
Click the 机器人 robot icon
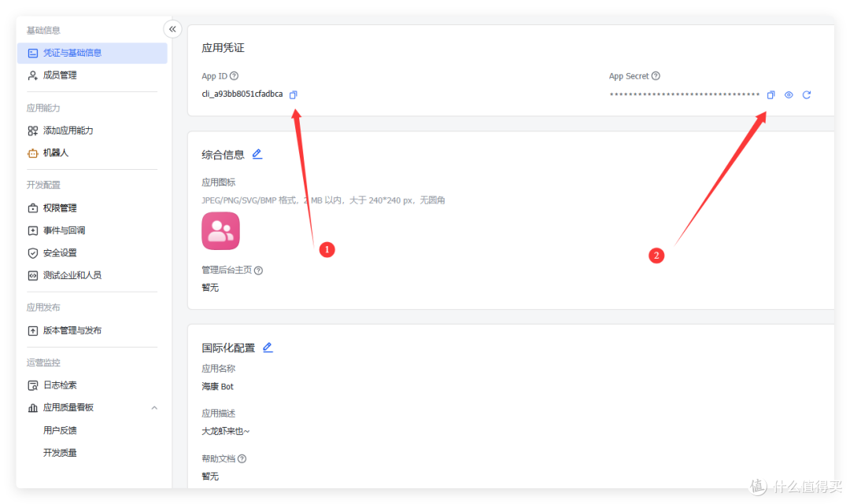click(32, 153)
